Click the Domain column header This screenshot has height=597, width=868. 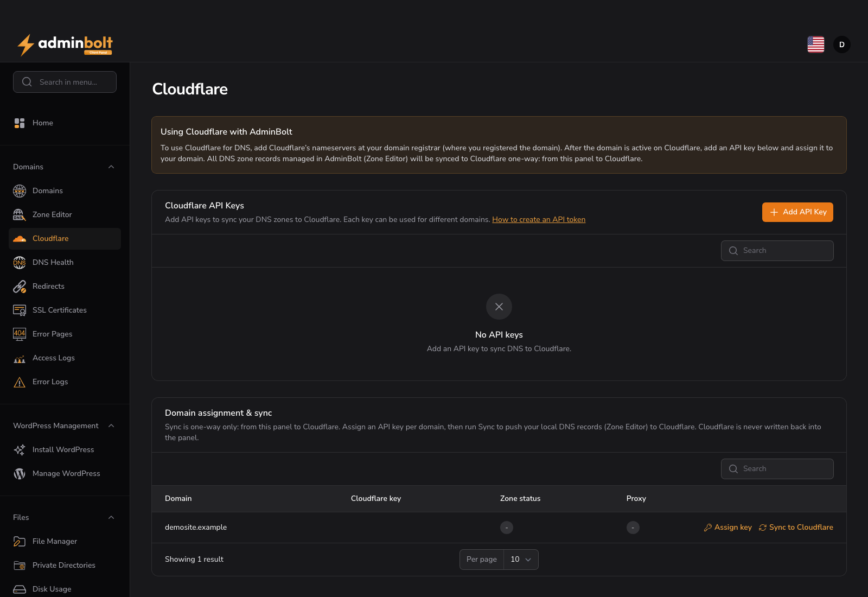178,499
